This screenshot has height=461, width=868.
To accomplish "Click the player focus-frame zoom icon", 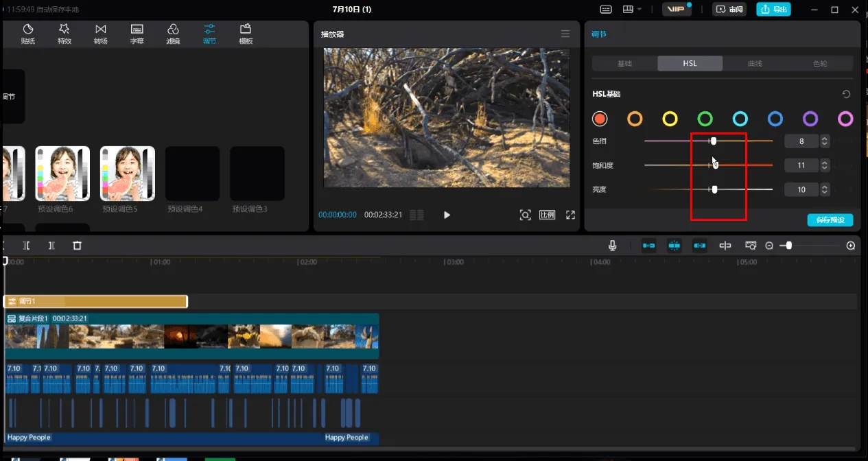I will (525, 215).
